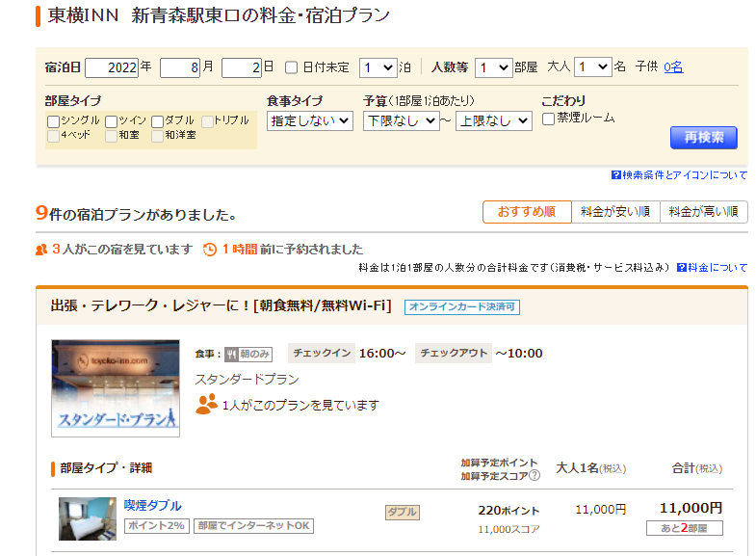The image size is (756, 556).
Task: Enable the 禁煙ルーム checkbox
Action: (x=548, y=119)
